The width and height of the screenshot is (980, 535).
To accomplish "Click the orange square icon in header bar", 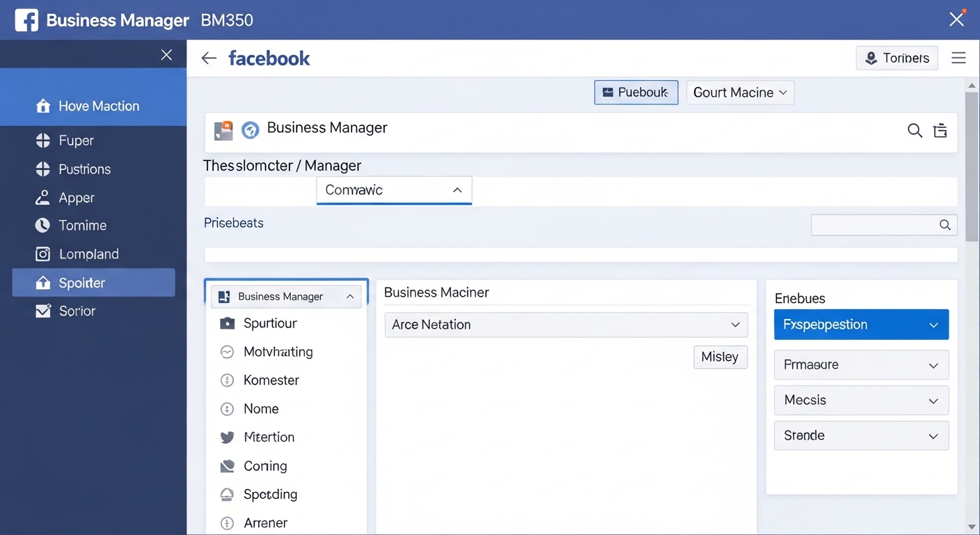I will pos(223,130).
